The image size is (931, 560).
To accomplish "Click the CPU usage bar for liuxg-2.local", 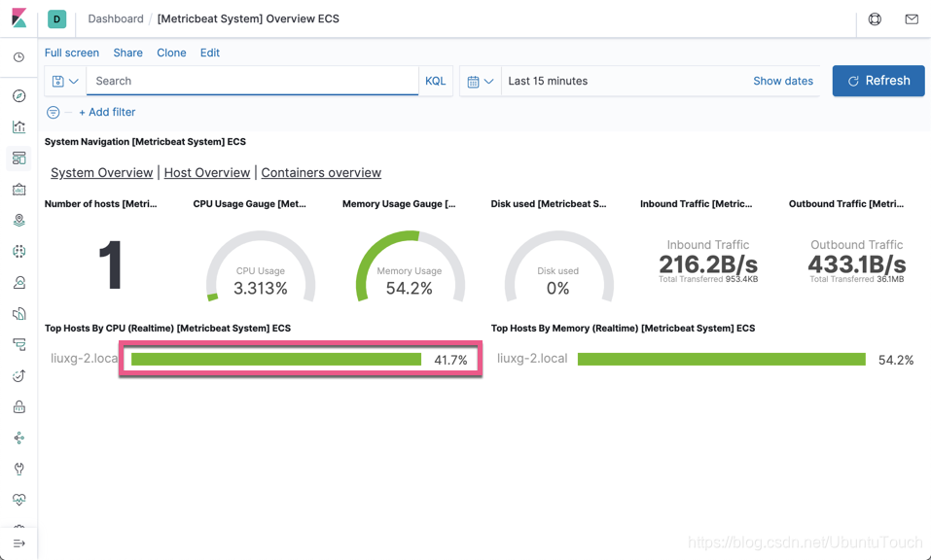I will tap(276, 360).
